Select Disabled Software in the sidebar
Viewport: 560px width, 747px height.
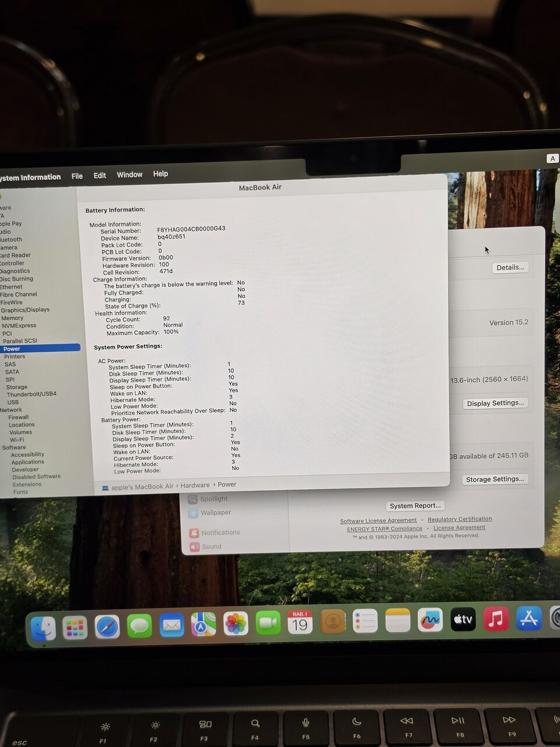[x=36, y=477]
